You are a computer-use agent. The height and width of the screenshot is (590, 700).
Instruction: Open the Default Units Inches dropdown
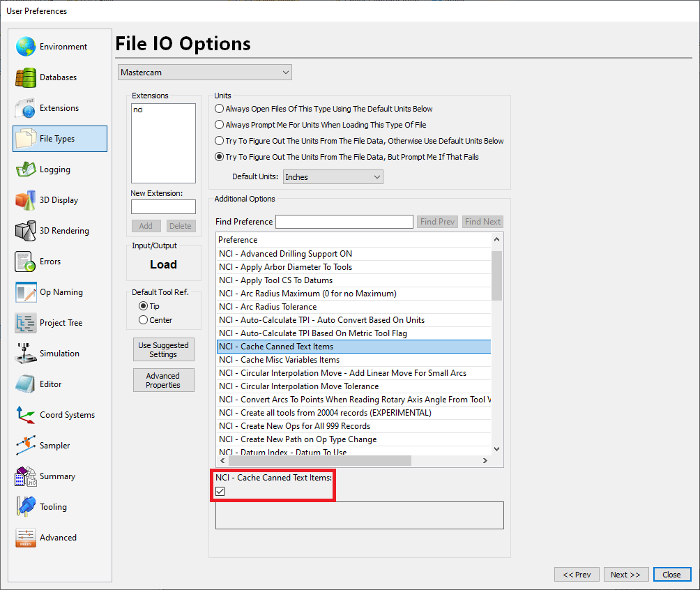[333, 177]
